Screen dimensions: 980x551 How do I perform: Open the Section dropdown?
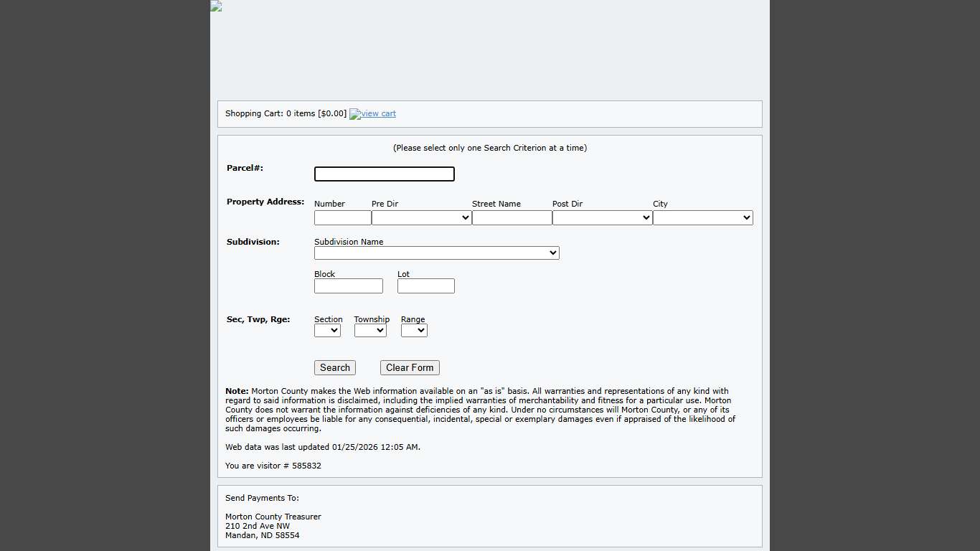tap(327, 330)
